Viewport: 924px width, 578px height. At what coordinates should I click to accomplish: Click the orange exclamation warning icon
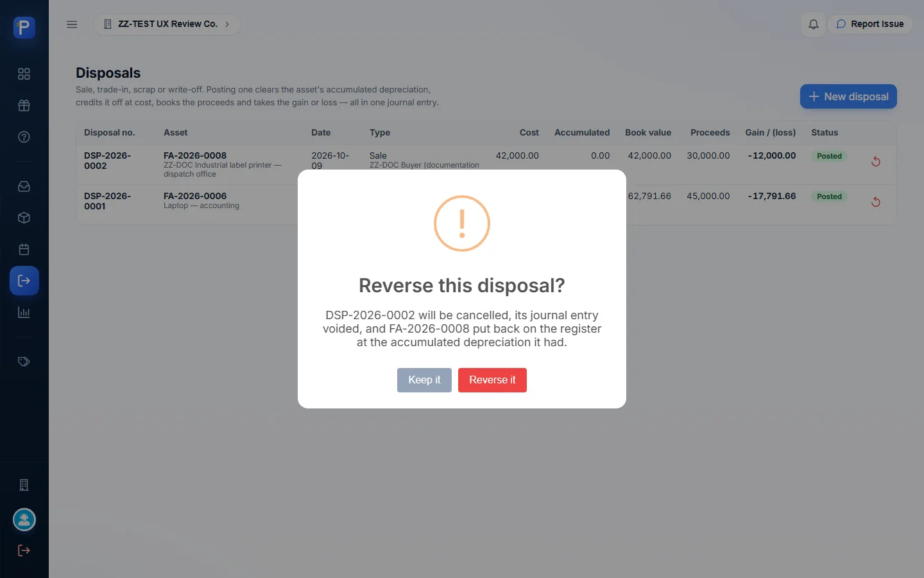pos(462,223)
